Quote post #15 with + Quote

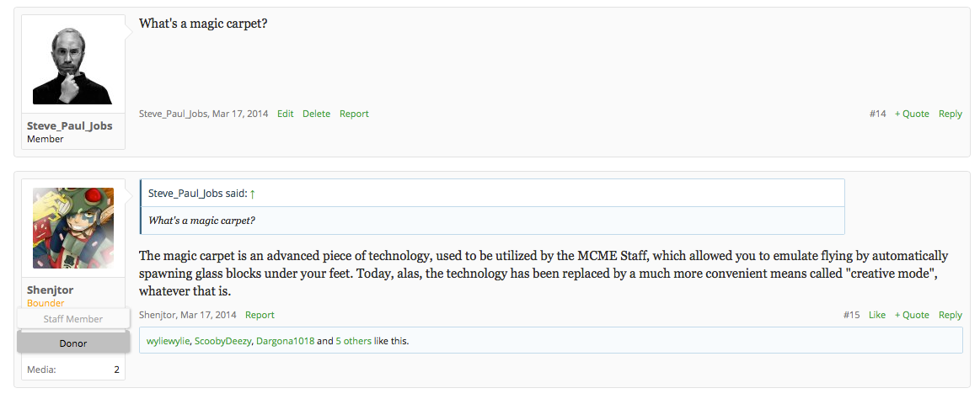coord(912,315)
